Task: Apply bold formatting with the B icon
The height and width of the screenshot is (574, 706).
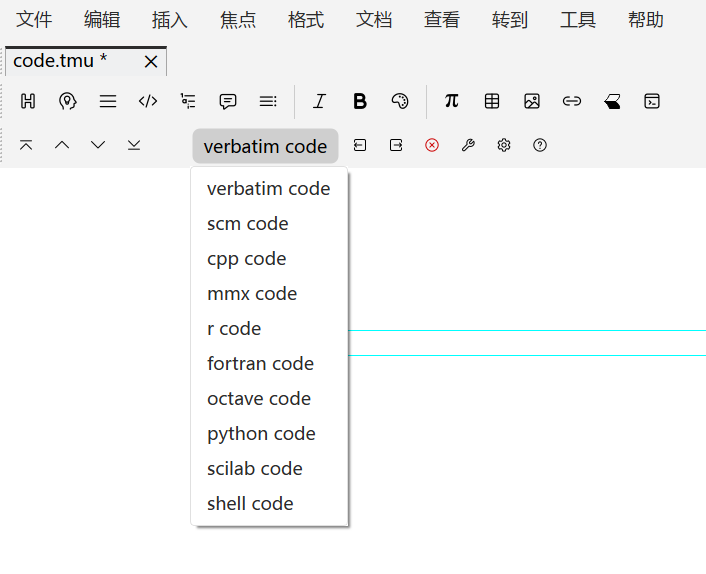Action: click(x=360, y=101)
